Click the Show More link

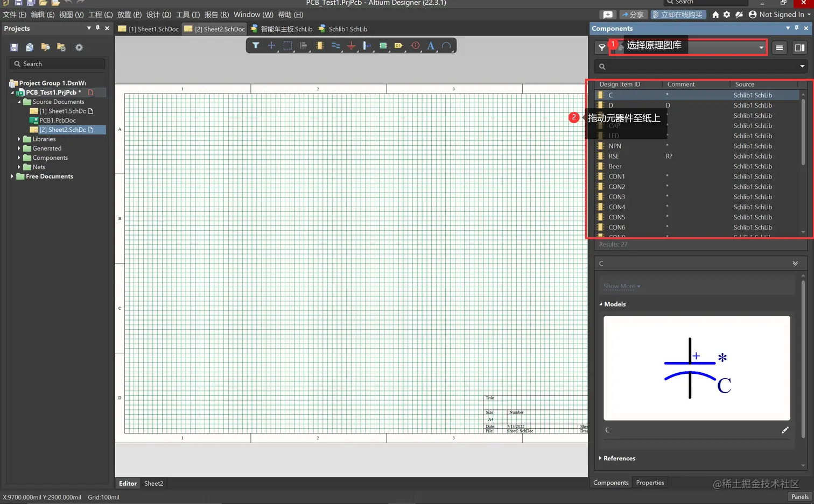click(622, 286)
